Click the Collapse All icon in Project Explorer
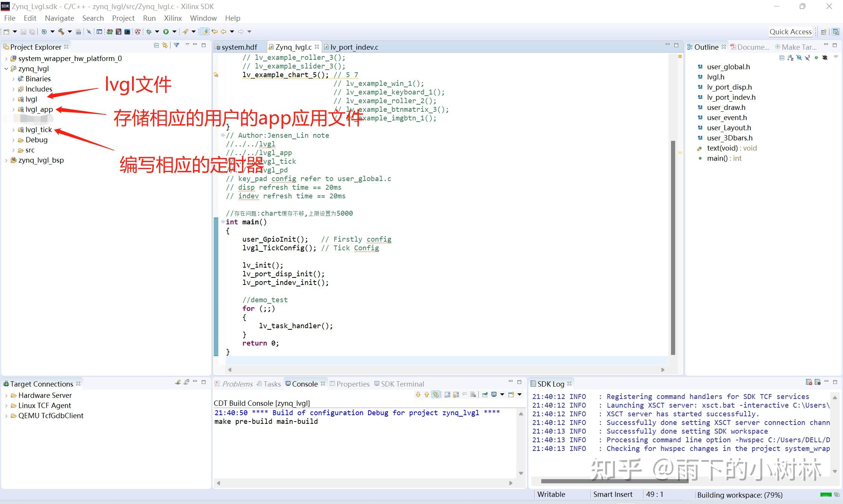Viewport: 843px width, 504px height. click(x=156, y=45)
